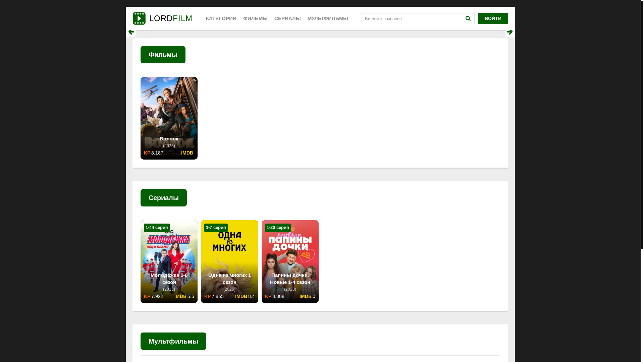
Task: Click the IMDB 8.4 rating
Action: 245,296
